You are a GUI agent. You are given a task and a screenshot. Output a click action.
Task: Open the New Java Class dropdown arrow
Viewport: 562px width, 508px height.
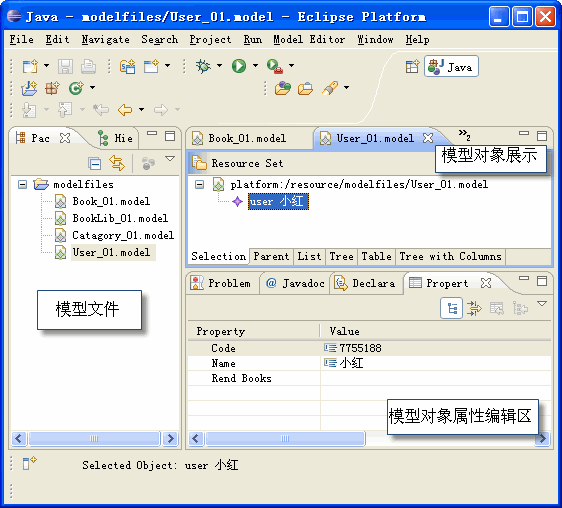point(92,87)
